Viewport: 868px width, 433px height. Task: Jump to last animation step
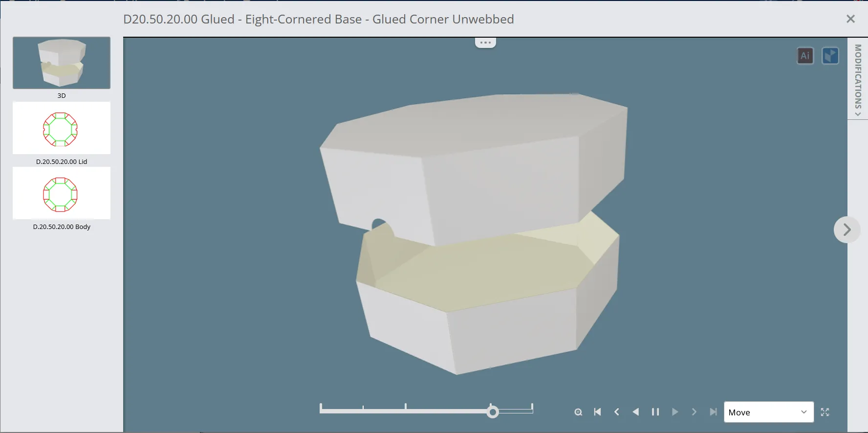(714, 412)
